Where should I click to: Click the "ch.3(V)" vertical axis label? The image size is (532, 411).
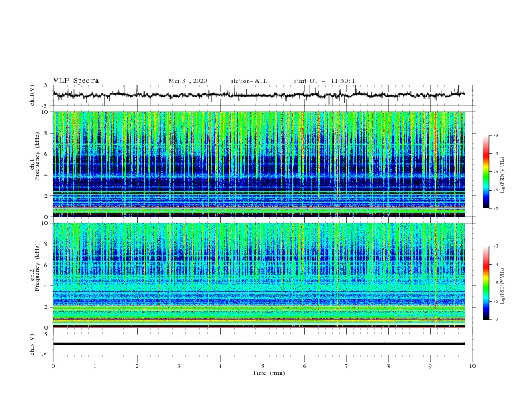[x=32, y=345]
